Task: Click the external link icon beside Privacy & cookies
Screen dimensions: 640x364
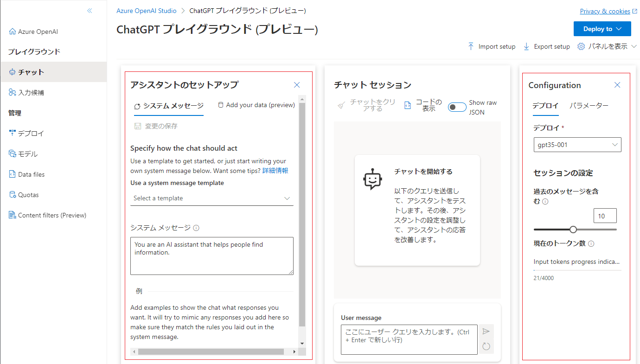Action: pos(634,12)
